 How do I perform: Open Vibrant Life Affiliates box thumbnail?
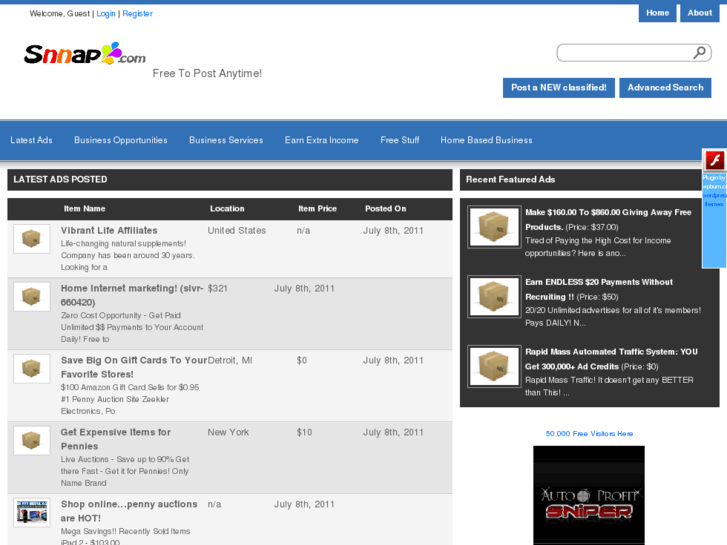click(x=32, y=239)
